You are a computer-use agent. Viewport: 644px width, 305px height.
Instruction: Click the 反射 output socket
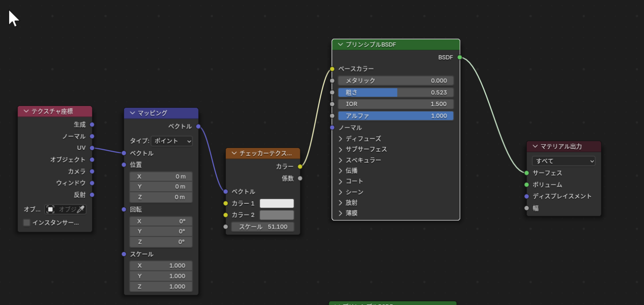[92, 195]
